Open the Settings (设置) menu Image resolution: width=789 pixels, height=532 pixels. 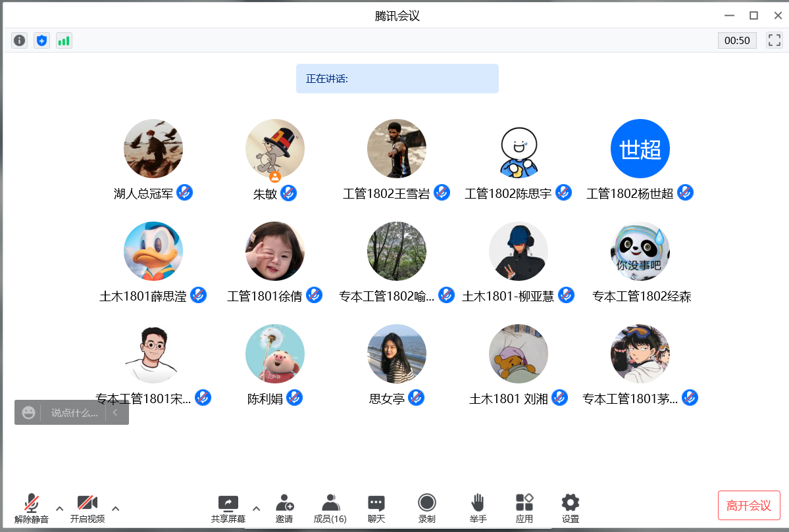(x=571, y=508)
